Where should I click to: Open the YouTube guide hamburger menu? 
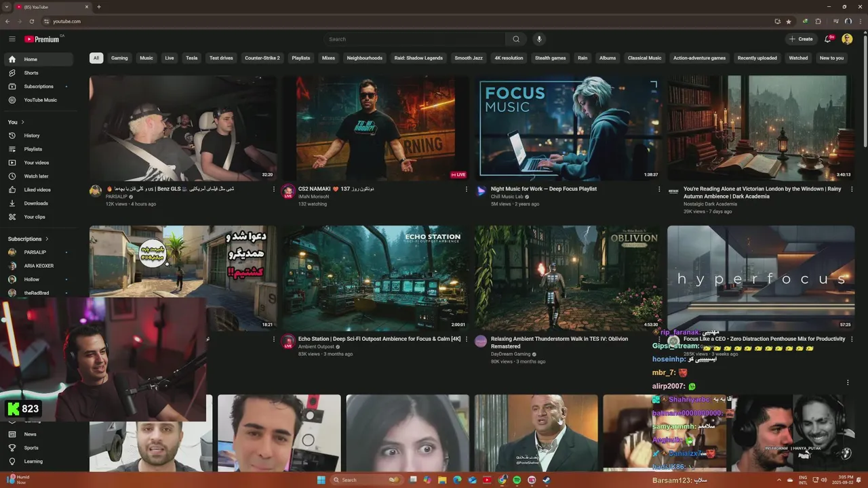coord(12,39)
